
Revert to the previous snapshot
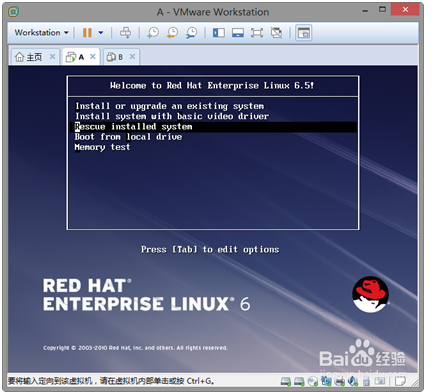click(172, 33)
